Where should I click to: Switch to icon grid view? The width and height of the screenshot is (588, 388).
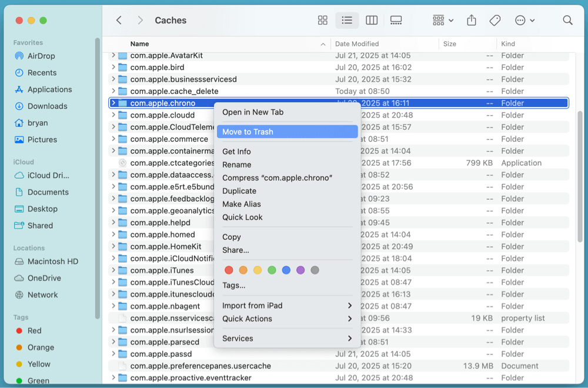pos(322,20)
